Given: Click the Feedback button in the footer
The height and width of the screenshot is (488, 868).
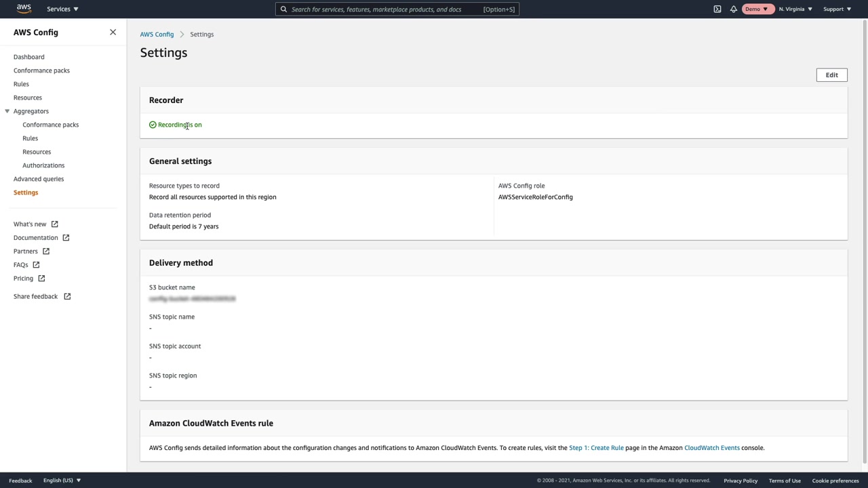Looking at the screenshot, I should (20, 481).
